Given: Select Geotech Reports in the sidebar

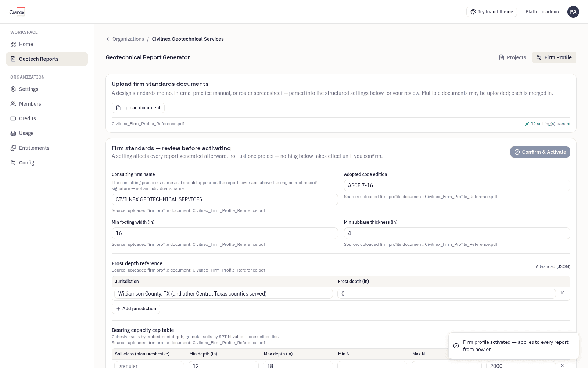Looking at the screenshot, I should tap(47, 59).
